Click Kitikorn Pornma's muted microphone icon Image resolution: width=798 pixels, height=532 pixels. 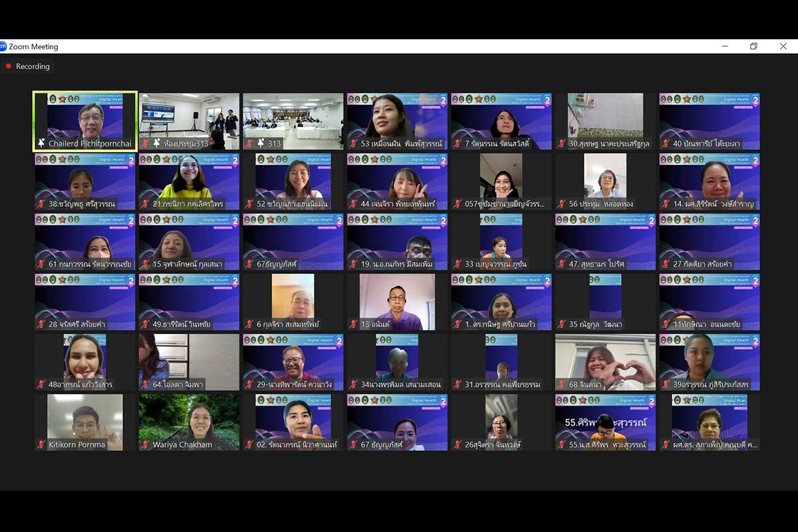click(x=41, y=445)
